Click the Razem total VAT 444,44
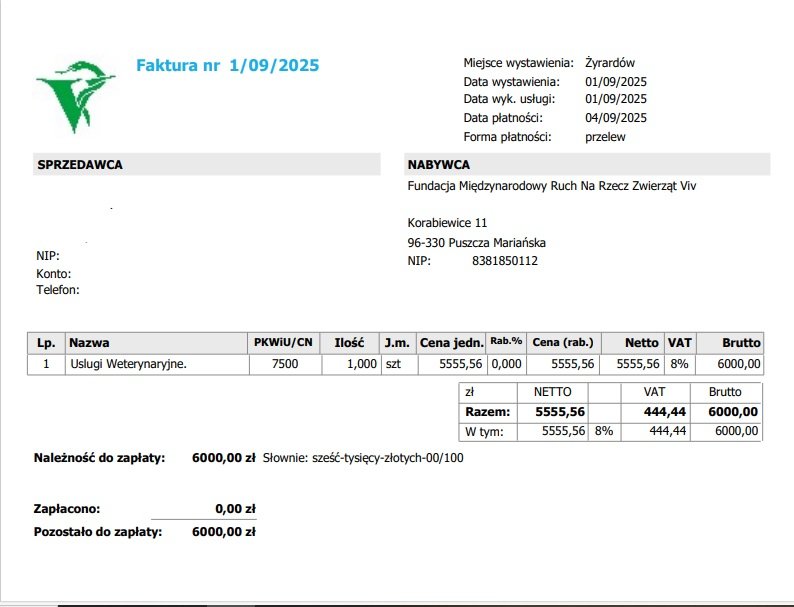This screenshot has height=607, width=794. [x=664, y=412]
